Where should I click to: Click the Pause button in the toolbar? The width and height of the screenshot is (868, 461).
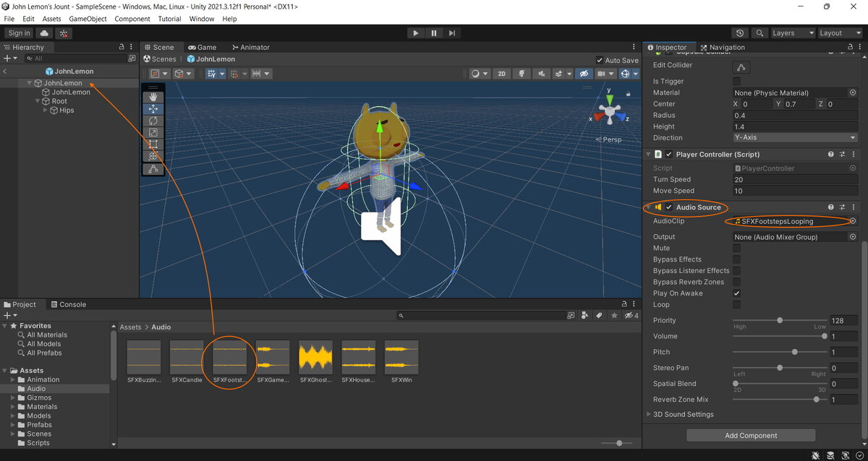[434, 33]
